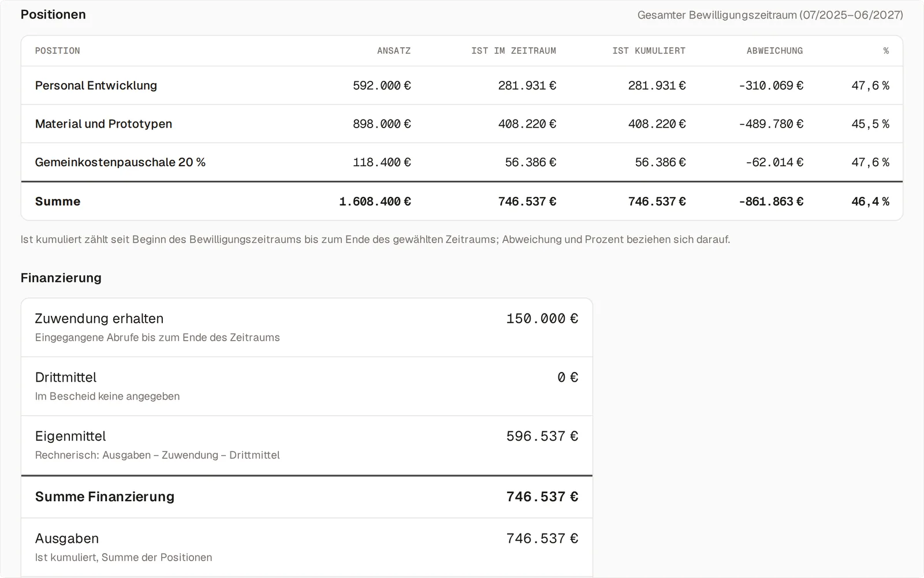Image resolution: width=924 pixels, height=578 pixels.
Task: Click the Positionen section heading
Action: 53,14
